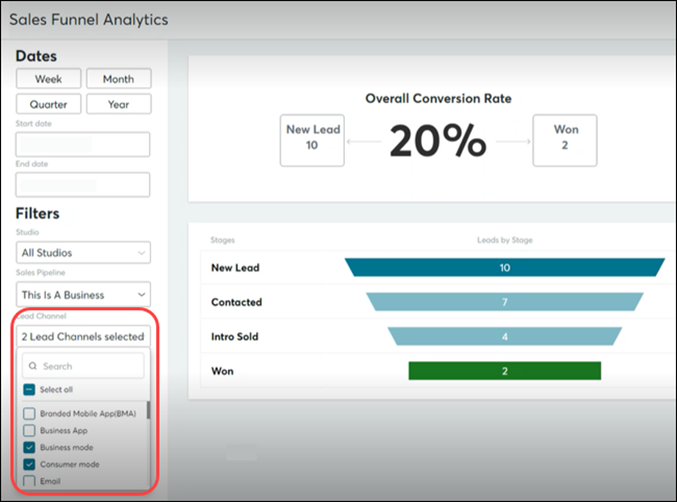
Task: Click the Intro Sold funnel bar showing 4
Action: tap(505, 336)
